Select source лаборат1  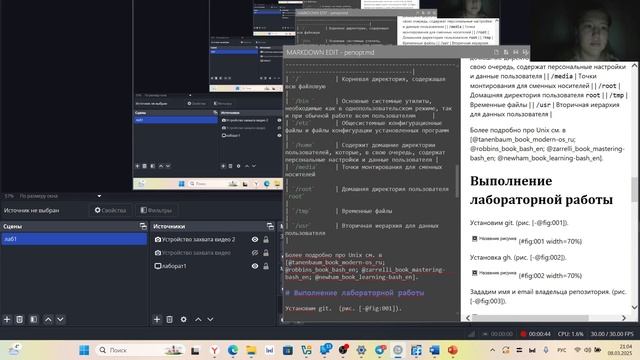(170, 266)
